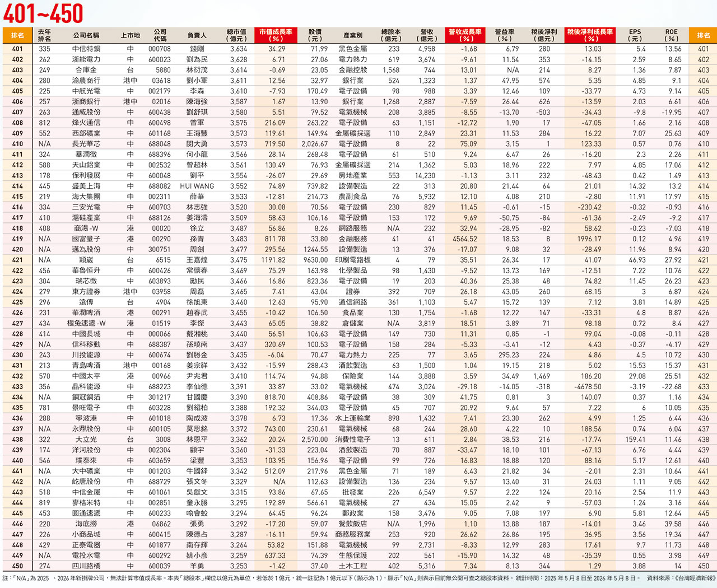Click company name "烽火通信"
The width and height of the screenshot is (717, 588).
86,123
